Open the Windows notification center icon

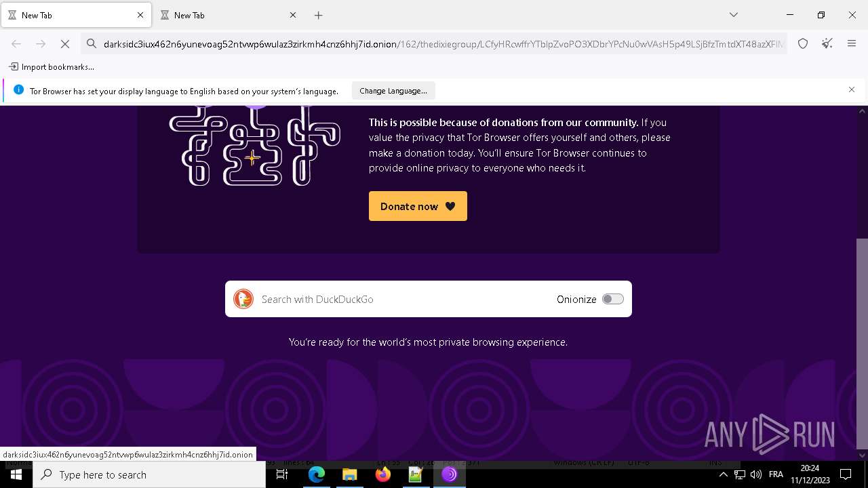click(x=846, y=474)
